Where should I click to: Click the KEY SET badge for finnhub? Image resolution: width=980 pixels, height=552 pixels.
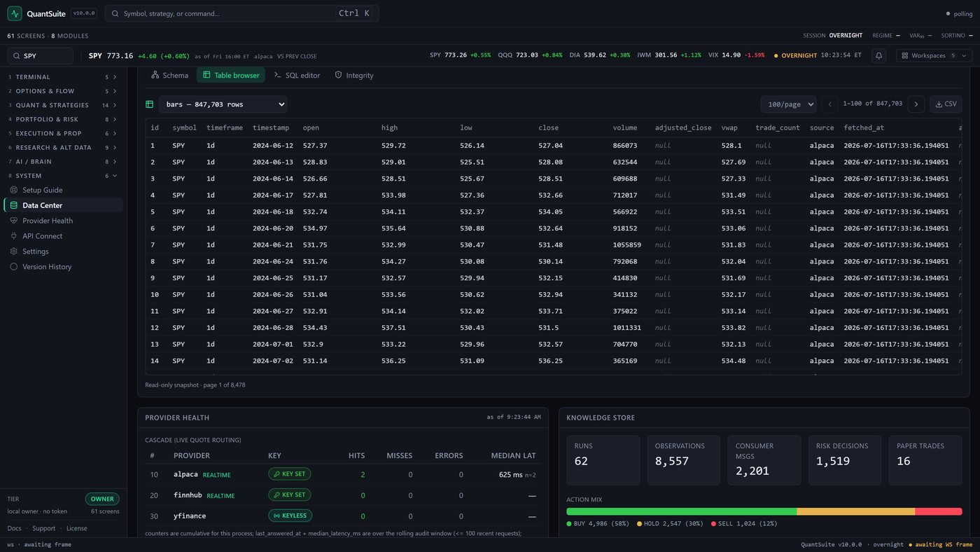point(289,495)
